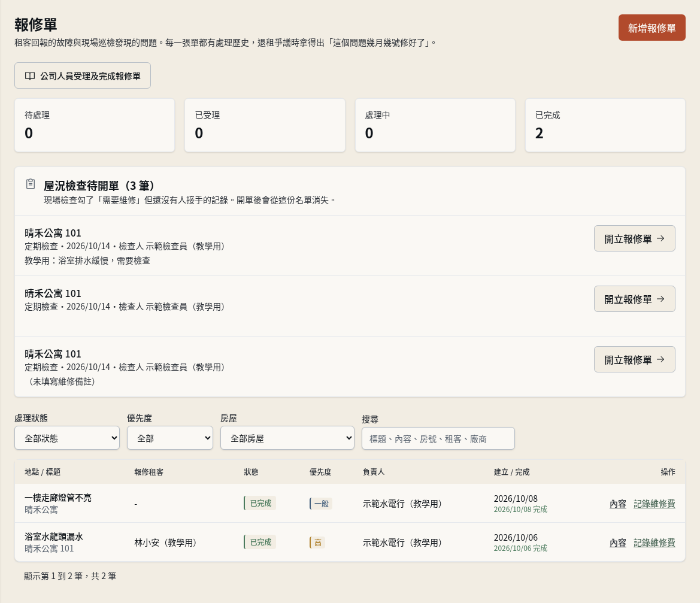Click the 地點 / 標題 column header
The image size is (700, 603).
(43, 472)
